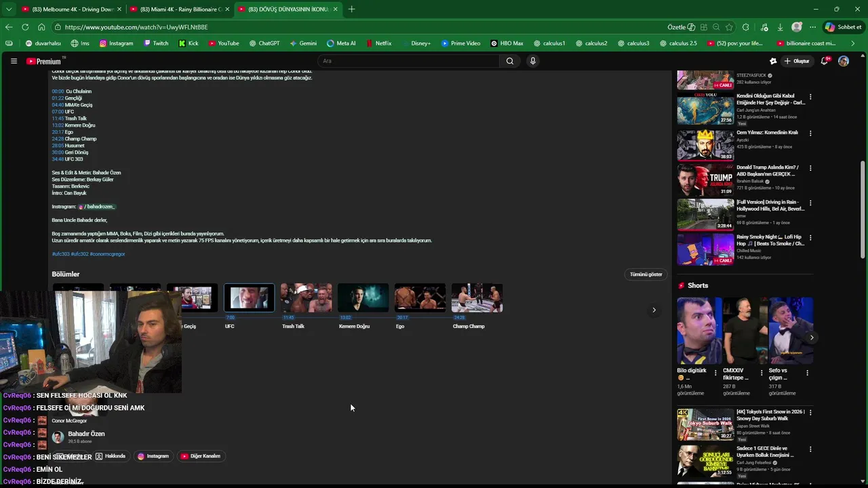Open the browser profile avatar
The image size is (868, 488).
click(x=797, y=27)
